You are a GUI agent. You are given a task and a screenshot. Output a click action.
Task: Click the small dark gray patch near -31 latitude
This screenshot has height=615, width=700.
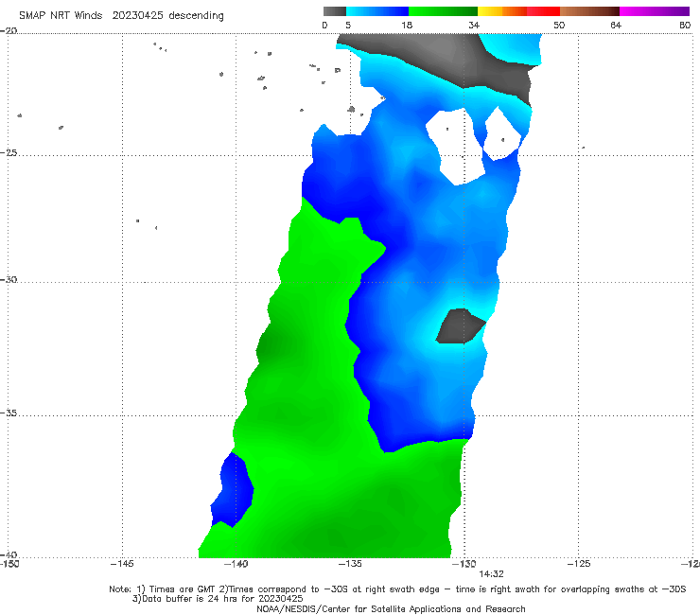(x=460, y=326)
